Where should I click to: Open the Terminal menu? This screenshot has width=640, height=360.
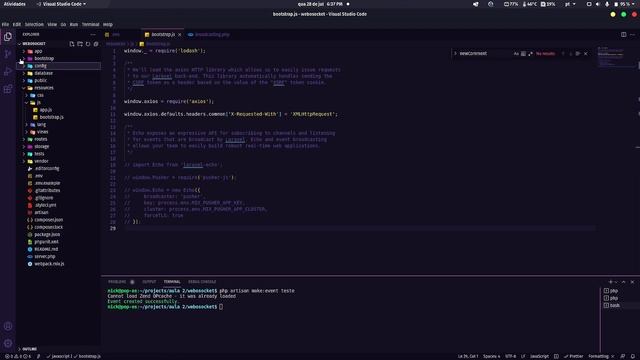click(90, 24)
